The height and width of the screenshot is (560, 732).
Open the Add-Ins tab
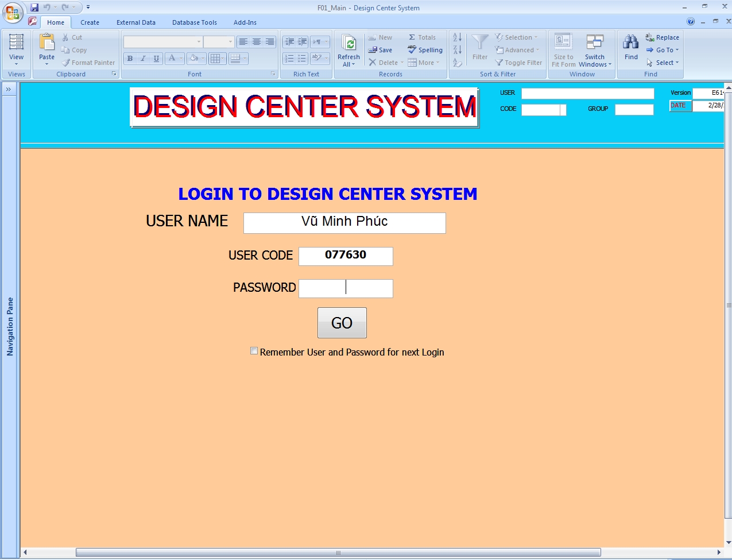pyautogui.click(x=245, y=22)
